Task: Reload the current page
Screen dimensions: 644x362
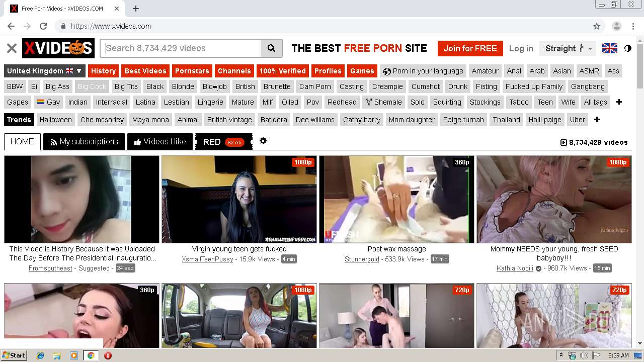Action: (43, 26)
